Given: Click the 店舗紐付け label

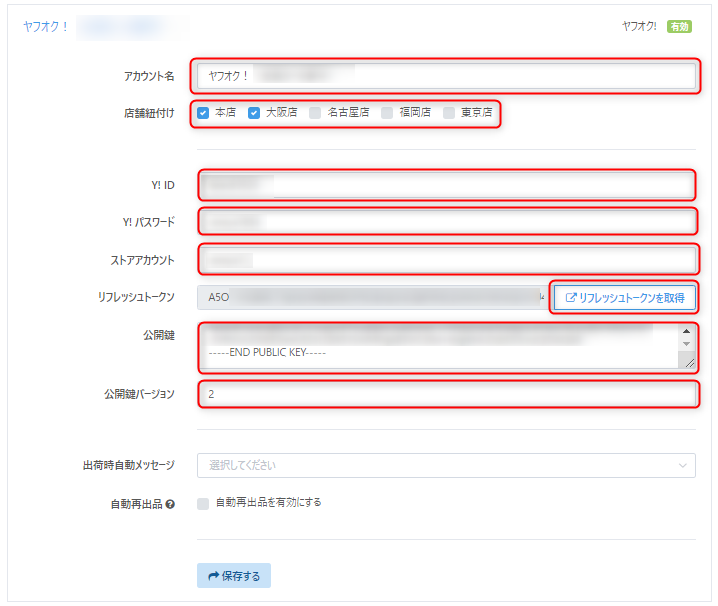Looking at the screenshot, I should coord(149,113).
